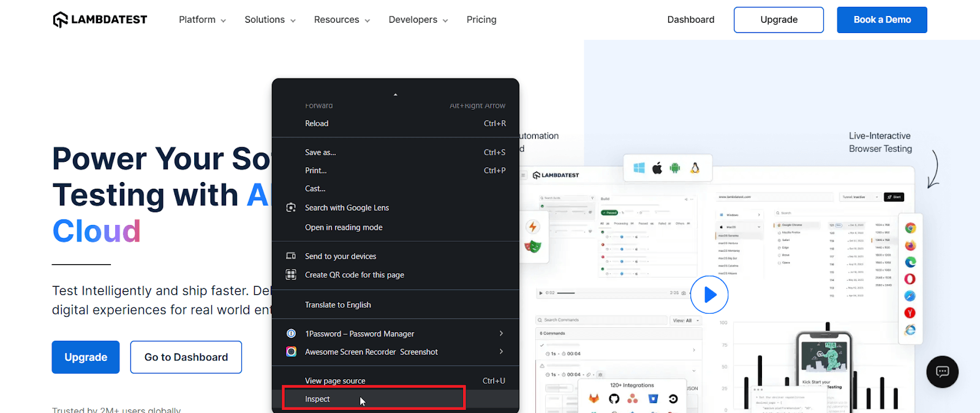Click the black Start button in preview
This screenshot has width=980, height=413.
(x=894, y=197)
